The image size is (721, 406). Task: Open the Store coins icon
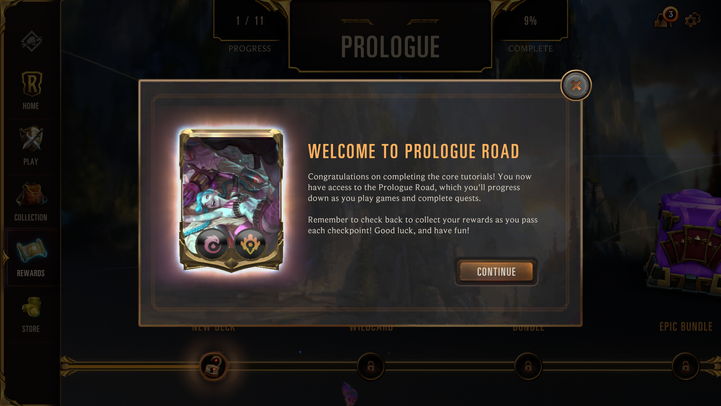tap(31, 314)
